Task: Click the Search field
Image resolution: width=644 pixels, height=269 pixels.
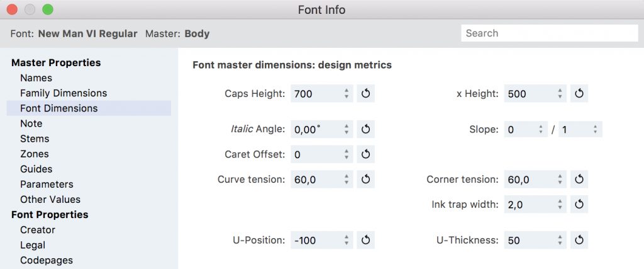Action: point(549,33)
